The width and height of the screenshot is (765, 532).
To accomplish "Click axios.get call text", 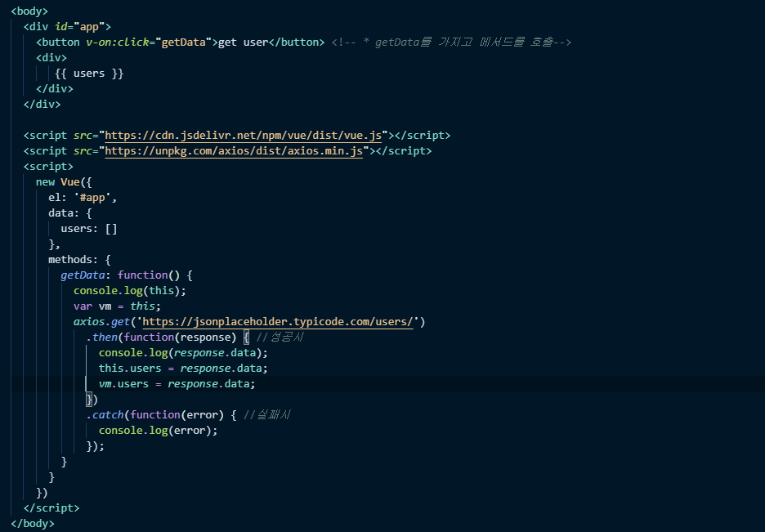I will coord(101,322).
